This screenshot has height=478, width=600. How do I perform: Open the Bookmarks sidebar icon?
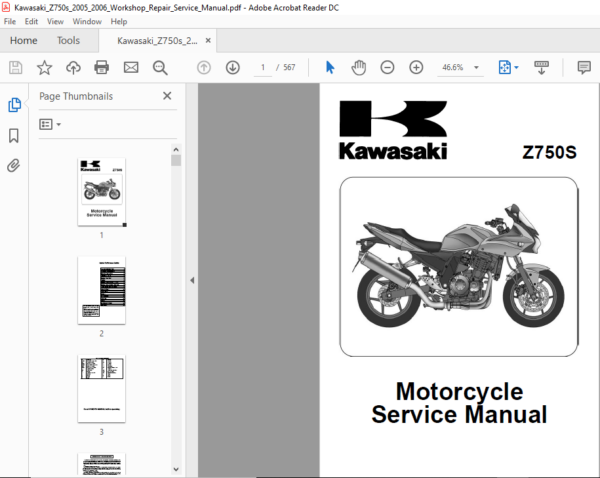[x=14, y=135]
